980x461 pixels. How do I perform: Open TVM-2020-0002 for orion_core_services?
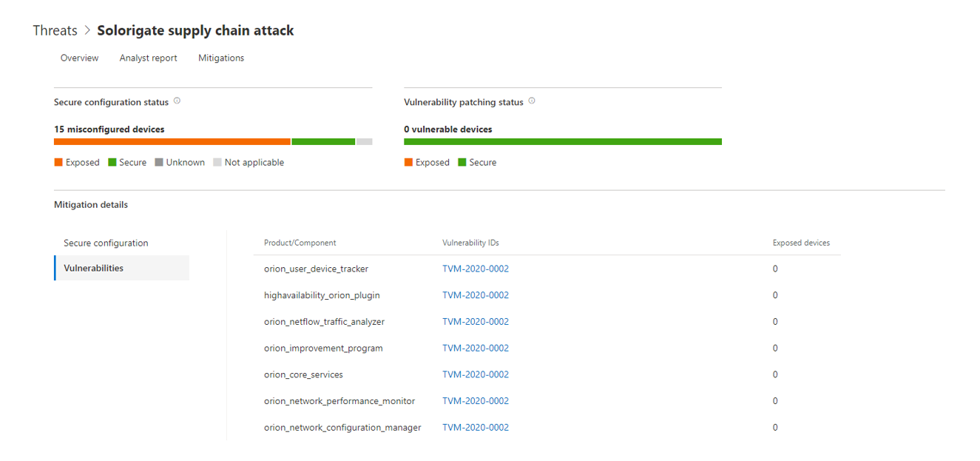pos(475,374)
